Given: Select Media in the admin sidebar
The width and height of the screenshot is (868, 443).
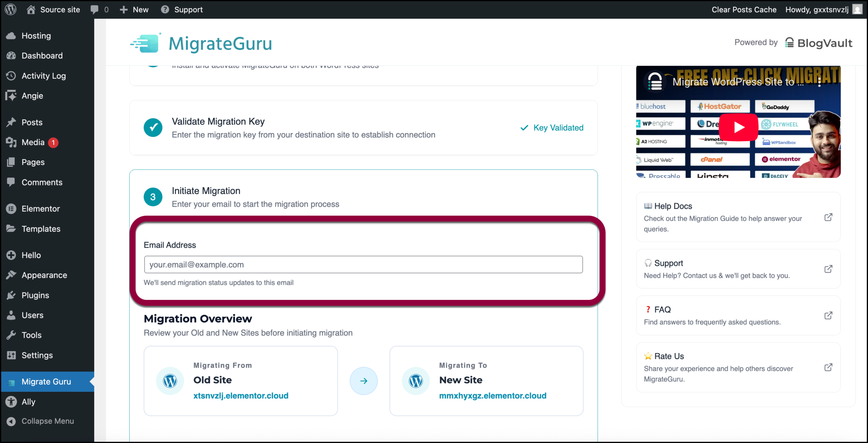Looking at the screenshot, I should pyautogui.click(x=33, y=142).
